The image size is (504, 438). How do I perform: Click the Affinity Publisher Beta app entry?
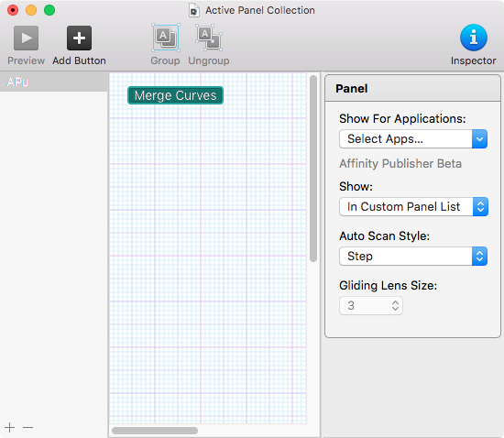click(400, 164)
